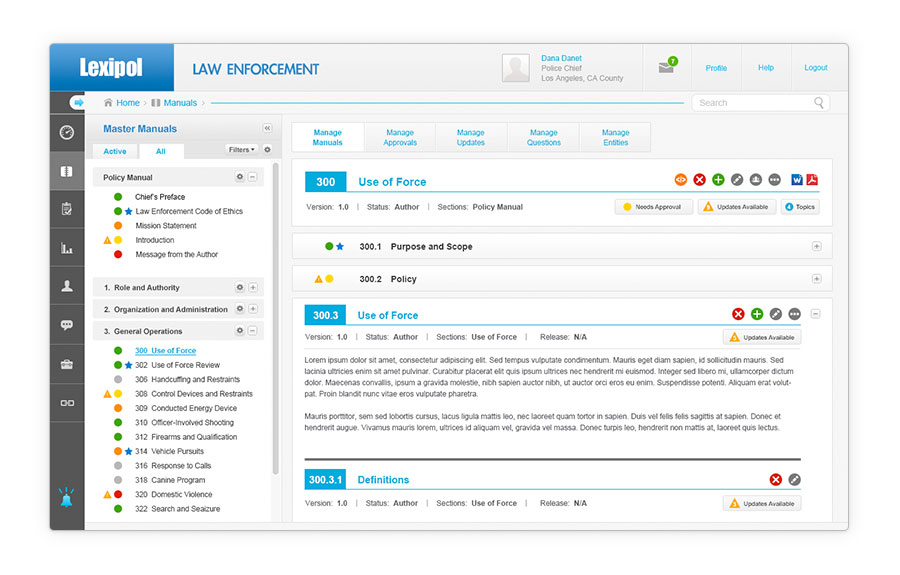Add to section 300.3 with green plus icon
The image size is (900, 575).
[757, 314]
